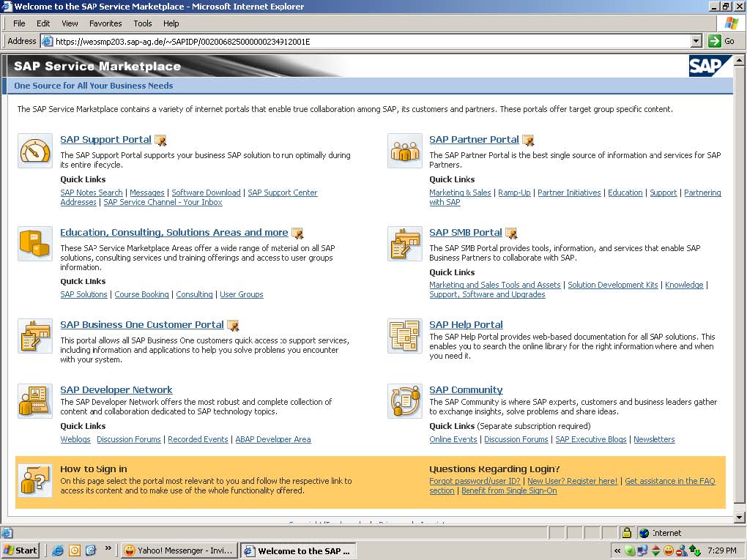Open the SAP Notes Search quick link

click(92, 193)
